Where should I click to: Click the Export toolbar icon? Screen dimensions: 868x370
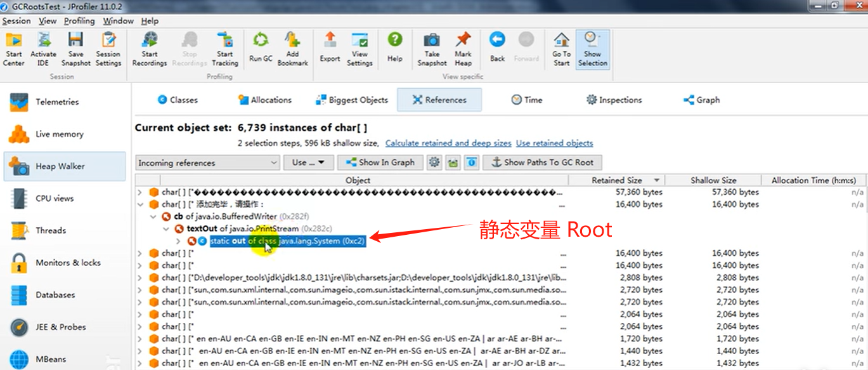coord(330,48)
